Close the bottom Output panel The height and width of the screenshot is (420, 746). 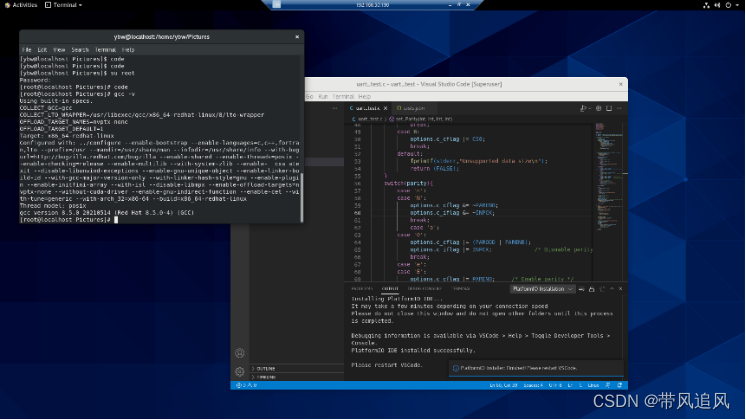point(620,289)
